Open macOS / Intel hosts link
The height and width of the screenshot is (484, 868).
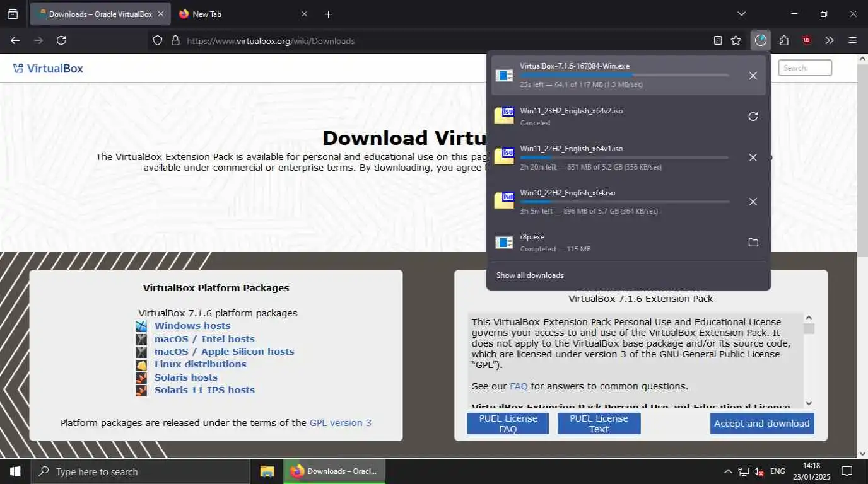pyautogui.click(x=204, y=339)
